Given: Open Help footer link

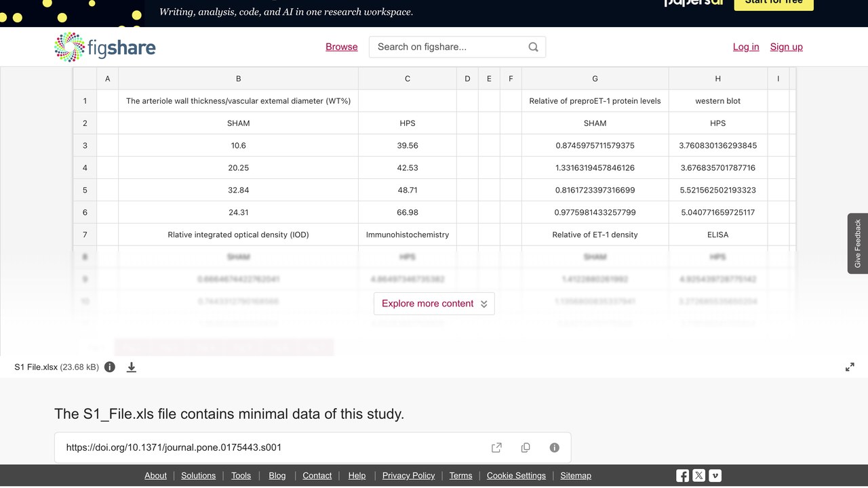Looking at the screenshot, I should pos(357,476).
